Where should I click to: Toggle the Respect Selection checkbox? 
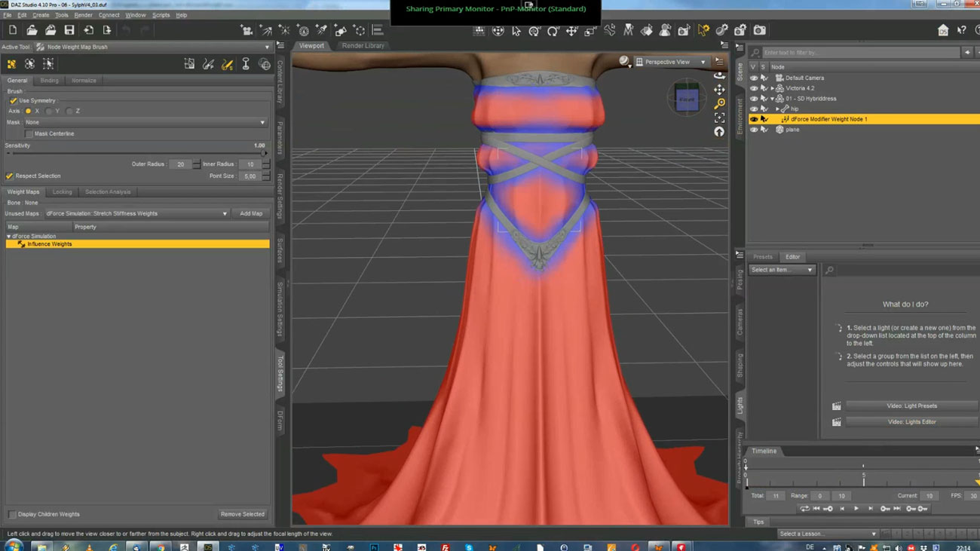10,176
